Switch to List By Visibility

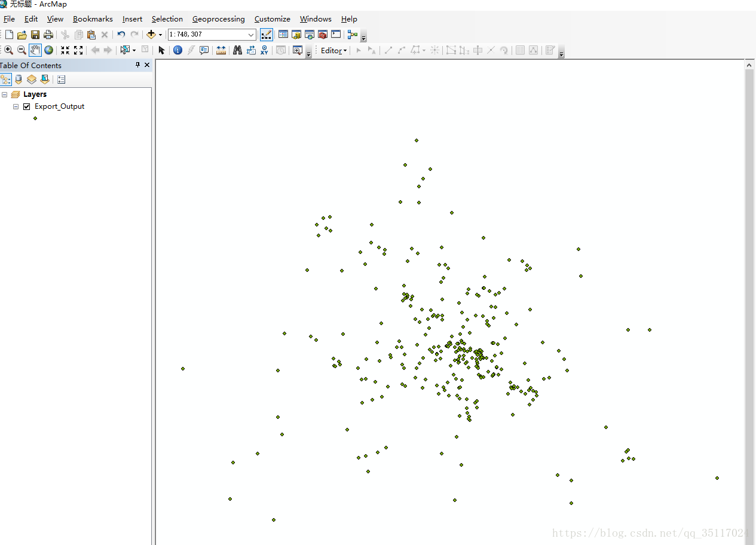[x=32, y=79]
